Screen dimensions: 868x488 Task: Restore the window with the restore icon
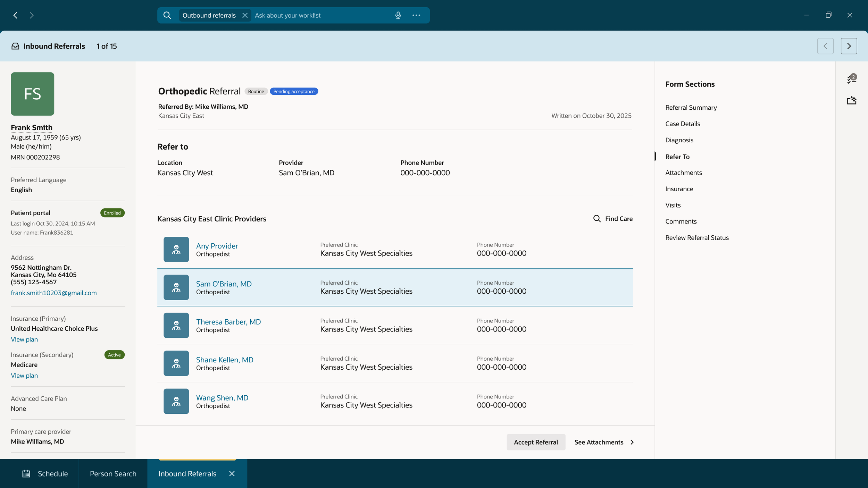pyautogui.click(x=828, y=15)
